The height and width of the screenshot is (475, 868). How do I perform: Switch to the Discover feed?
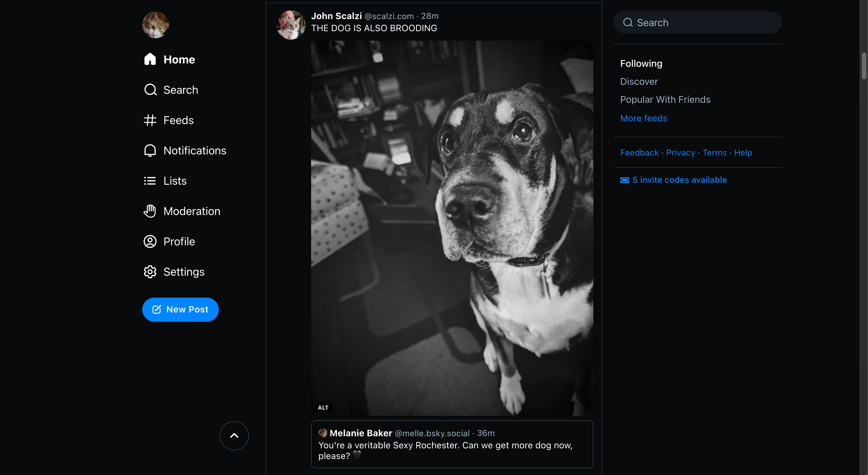coord(639,81)
